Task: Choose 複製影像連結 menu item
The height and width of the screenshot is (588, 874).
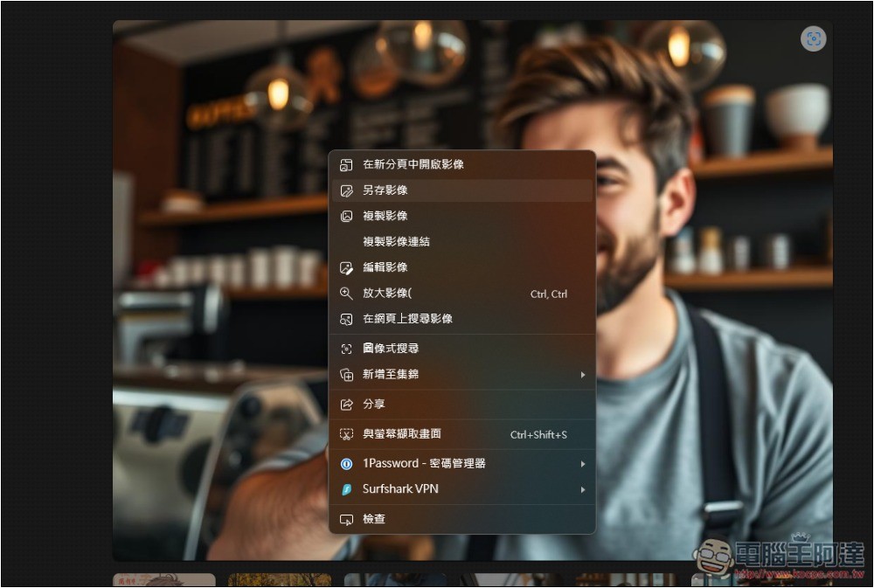Action: pyautogui.click(x=462, y=241)
